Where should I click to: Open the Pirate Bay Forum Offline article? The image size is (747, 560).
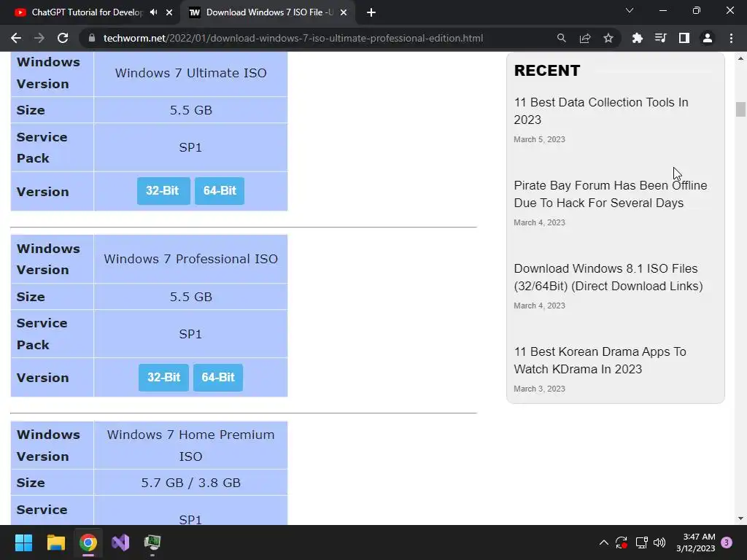click(611, 194)
